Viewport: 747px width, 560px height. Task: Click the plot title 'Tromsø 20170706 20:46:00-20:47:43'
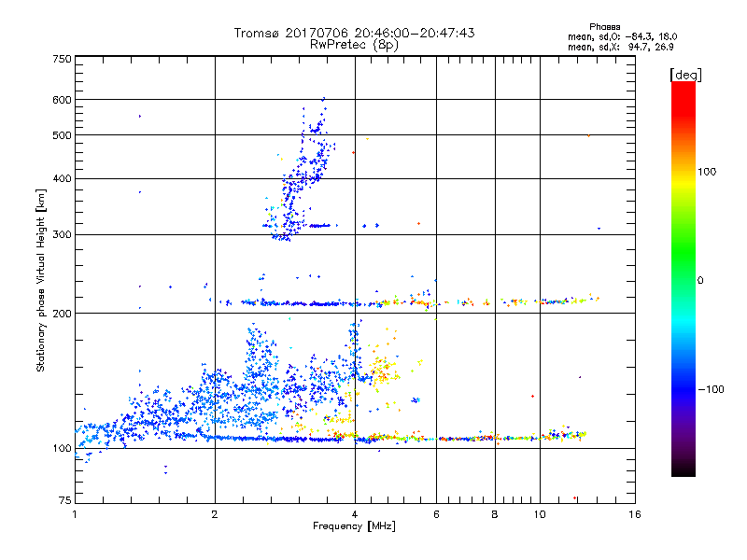tap(354, 33)
